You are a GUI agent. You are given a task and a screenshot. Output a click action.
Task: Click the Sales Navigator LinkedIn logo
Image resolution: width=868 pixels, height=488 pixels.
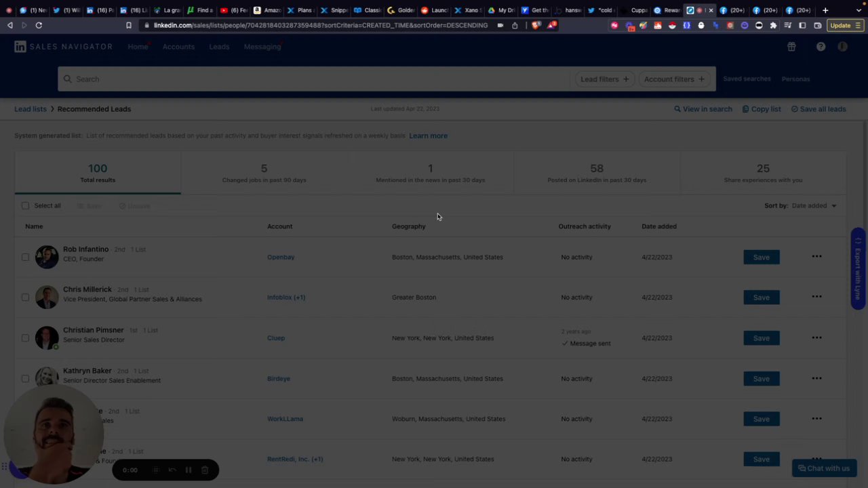(20, 47)
